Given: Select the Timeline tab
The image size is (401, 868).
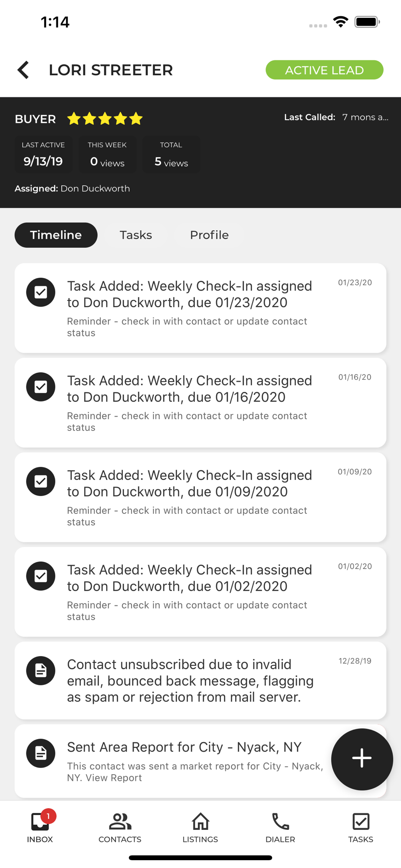Looking at the screenshot, I should [x=56, y=235].
